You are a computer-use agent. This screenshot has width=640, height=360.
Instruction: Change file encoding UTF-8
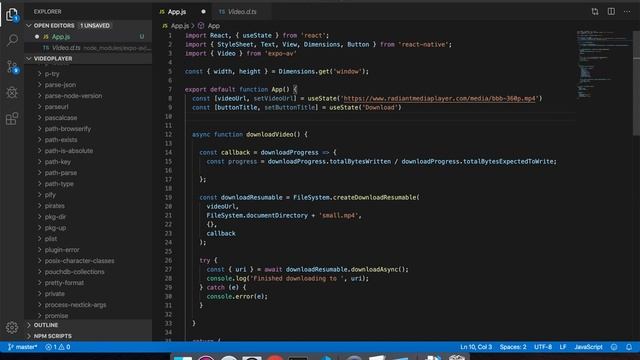pyautogui.click(x=543, y=347)
